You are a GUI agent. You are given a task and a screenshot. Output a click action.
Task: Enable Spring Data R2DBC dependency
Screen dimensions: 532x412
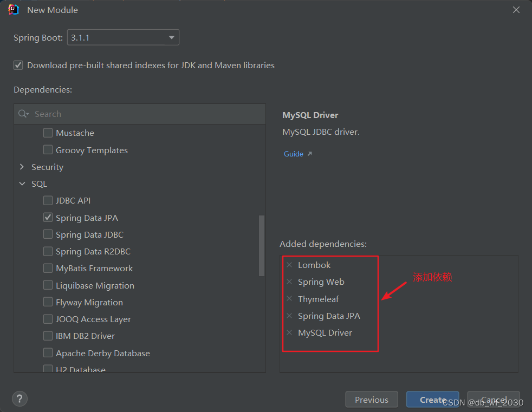coord(48,251)
